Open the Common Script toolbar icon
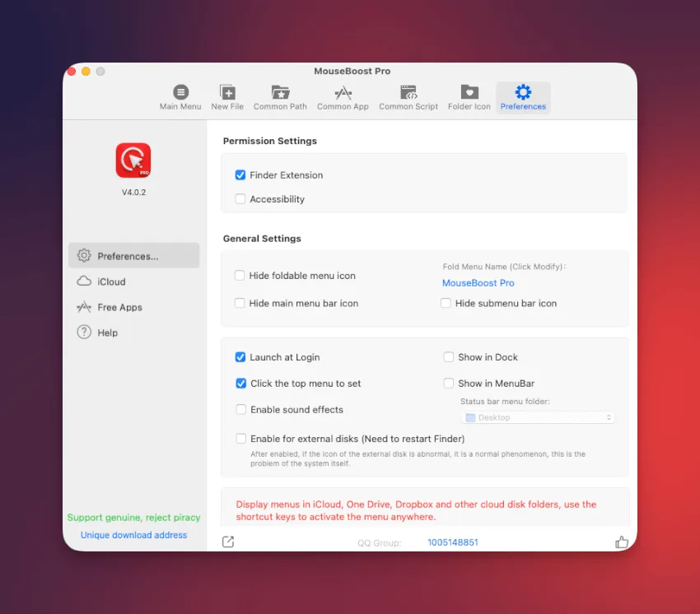This screenshot has width=700, height=614. click(408, 97)
